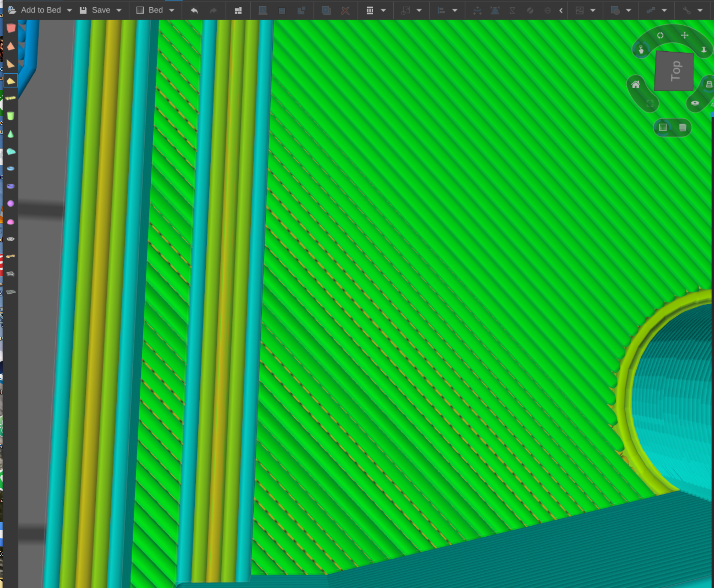Select the Text primitive
714x588 pixels.
(x=11, y=98)
